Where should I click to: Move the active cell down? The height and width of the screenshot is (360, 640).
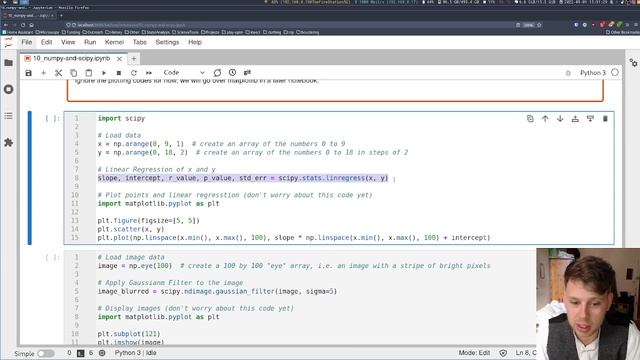click(x=560, y=119)
